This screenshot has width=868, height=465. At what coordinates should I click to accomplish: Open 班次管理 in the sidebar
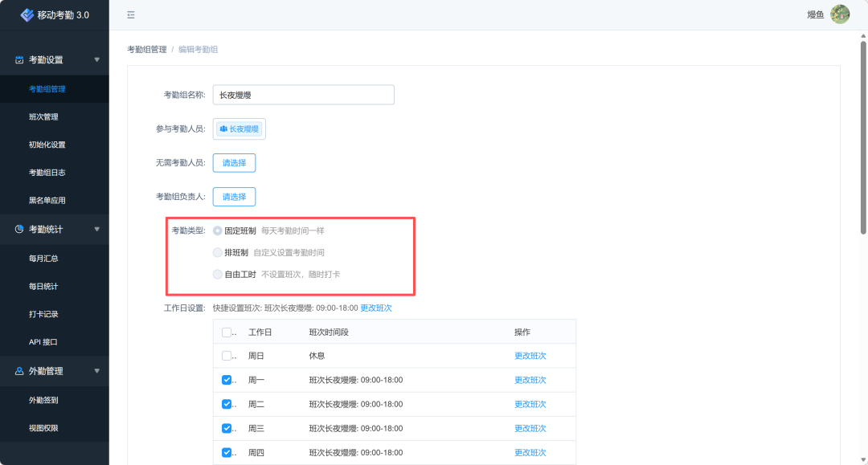click(x=43, y=117)
